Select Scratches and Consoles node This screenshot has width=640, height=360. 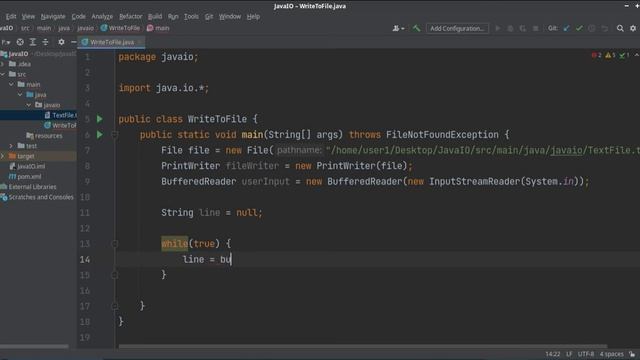pos(37,197)
